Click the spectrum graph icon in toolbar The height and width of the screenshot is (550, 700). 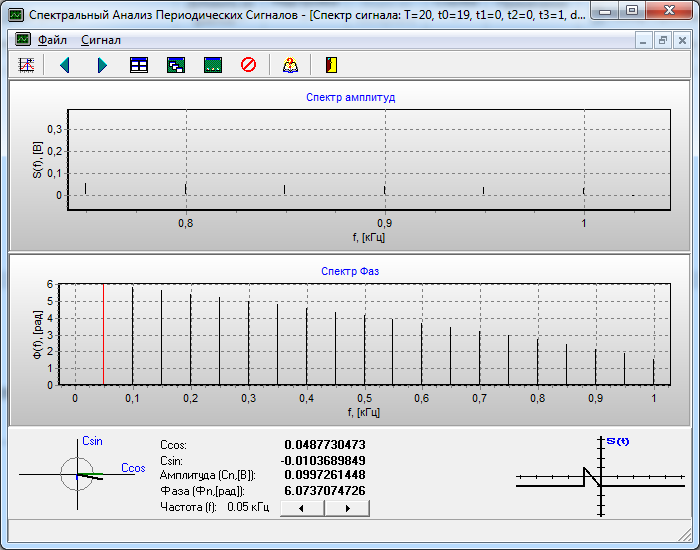tap(27, 65)
